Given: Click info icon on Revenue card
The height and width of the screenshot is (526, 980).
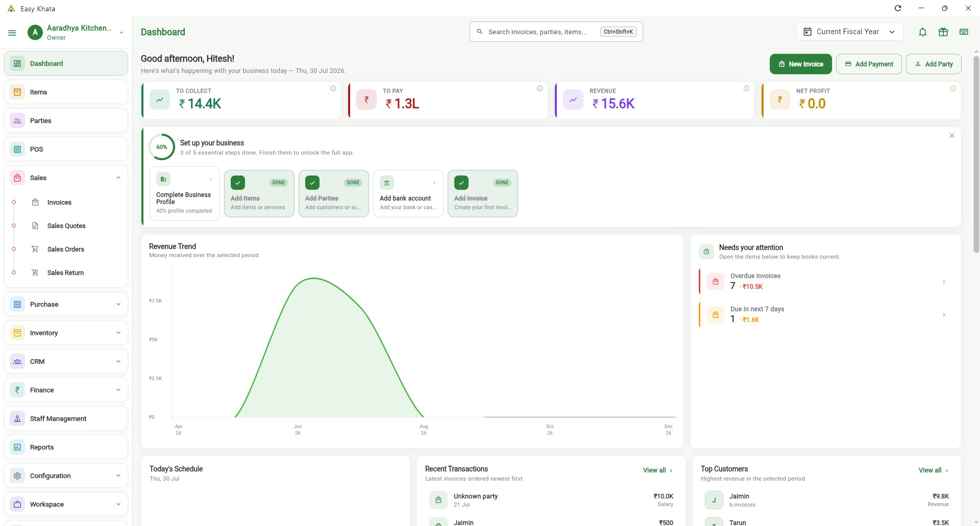Looking at the screenshot, I should (x=746, y=89).
